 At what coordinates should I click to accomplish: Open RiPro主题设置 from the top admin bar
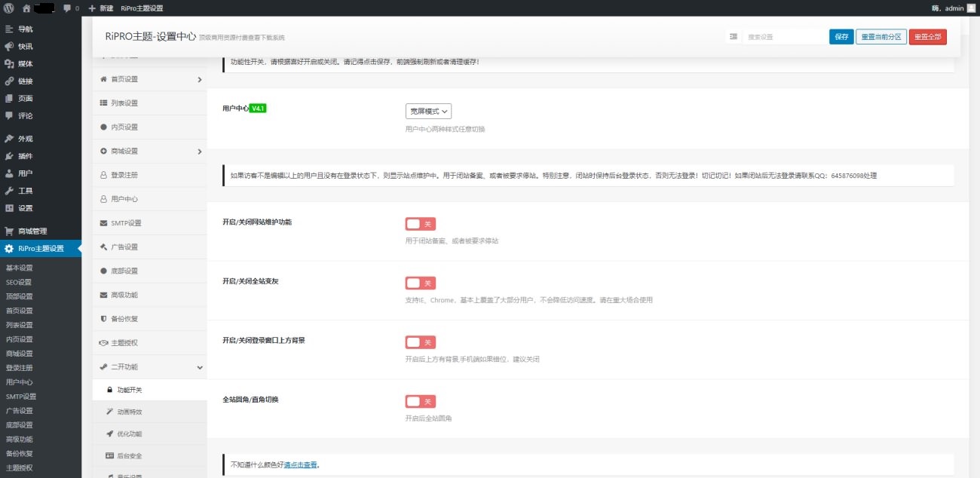[x=142, y=8]
